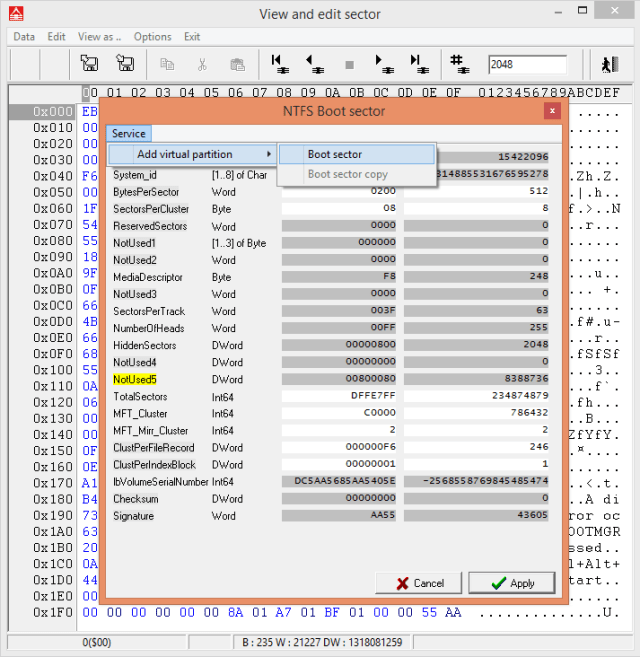The width and height of the screenshot is (640, 657).
Task: Open the Service menu in dialog
Action: click(x=128, y=133)
